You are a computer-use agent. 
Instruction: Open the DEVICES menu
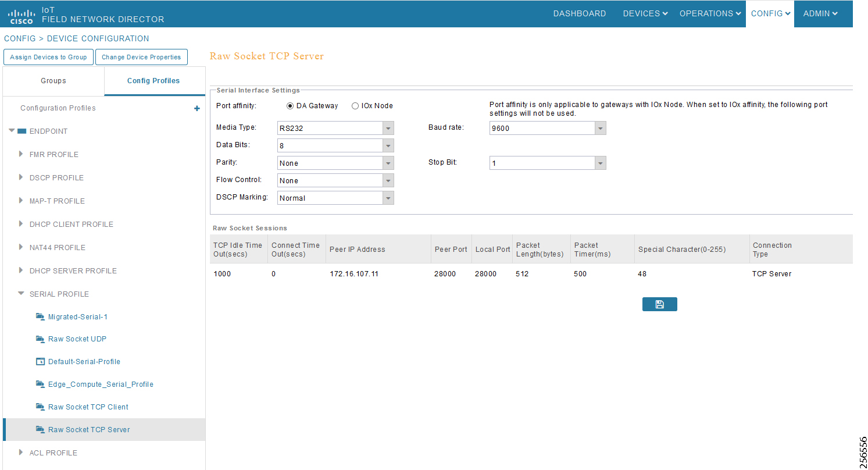coord(645,13)
